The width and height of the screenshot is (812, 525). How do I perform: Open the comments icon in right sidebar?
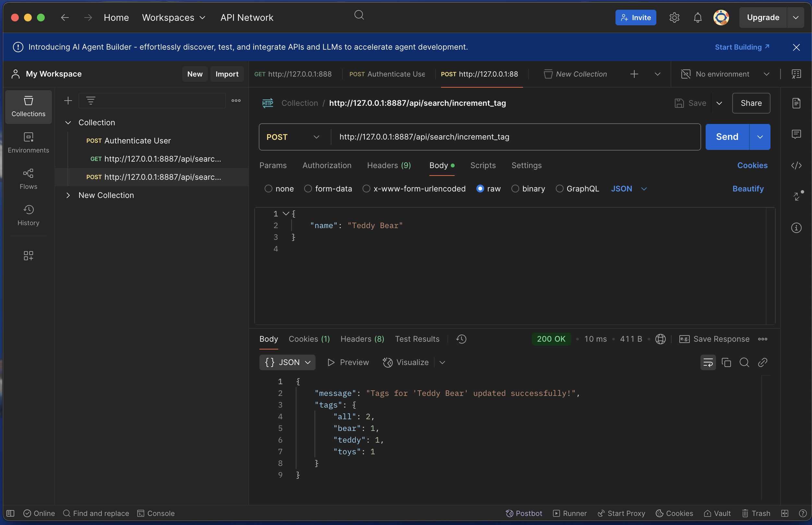[796, 134]
